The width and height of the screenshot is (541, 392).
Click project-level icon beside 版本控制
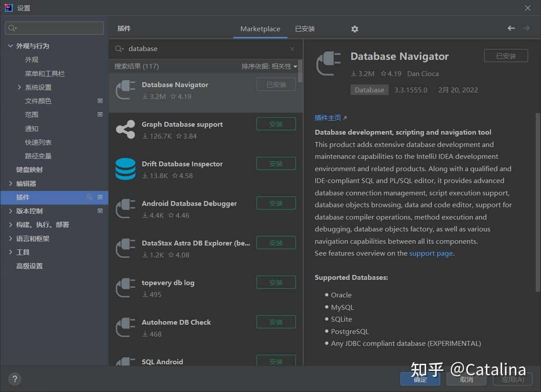click(x=100, y=211)
